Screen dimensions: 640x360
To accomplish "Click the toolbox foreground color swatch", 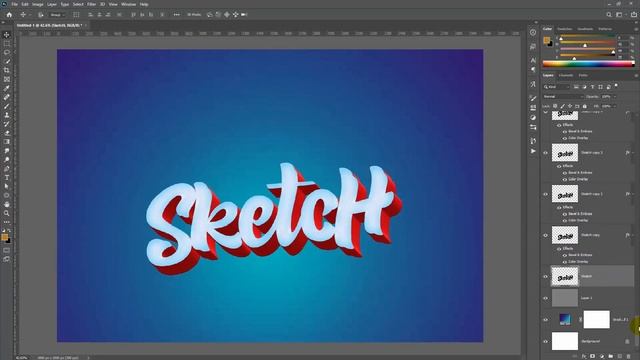I will point(4,237).
